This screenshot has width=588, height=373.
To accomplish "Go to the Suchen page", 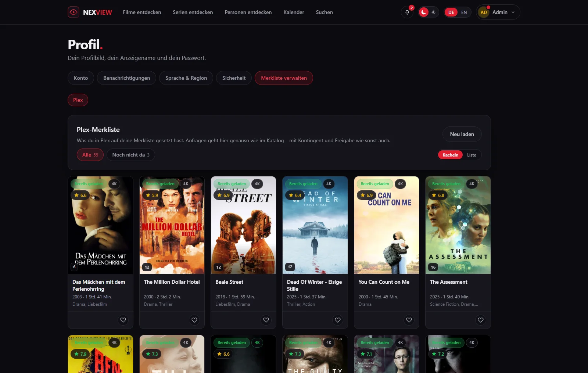I will point(324,12).
